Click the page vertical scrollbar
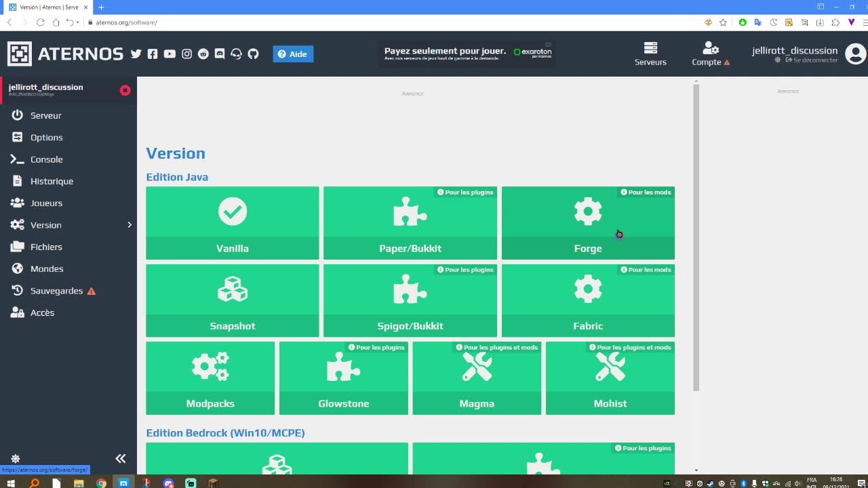This screenshot has width=868, height=488. coord(696,237)
